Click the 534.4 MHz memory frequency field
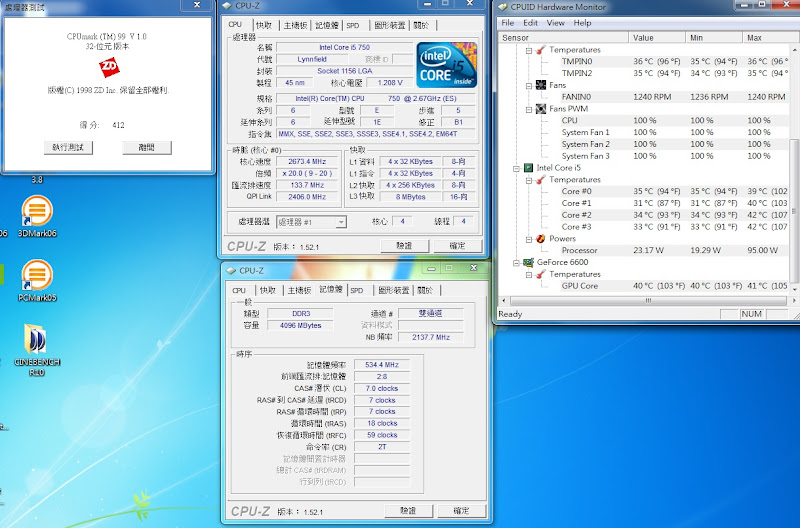Image resolution: width=800 pixels, height=528 pixels. tap(382, 365)
